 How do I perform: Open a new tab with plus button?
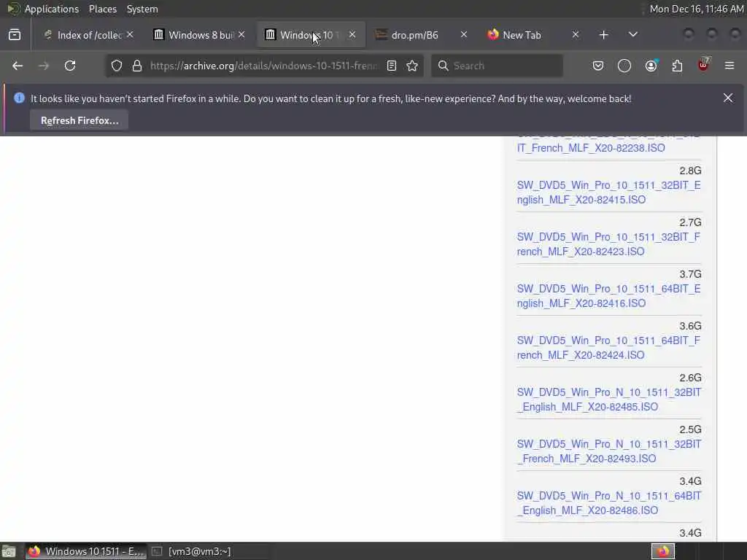pos(603,35)
